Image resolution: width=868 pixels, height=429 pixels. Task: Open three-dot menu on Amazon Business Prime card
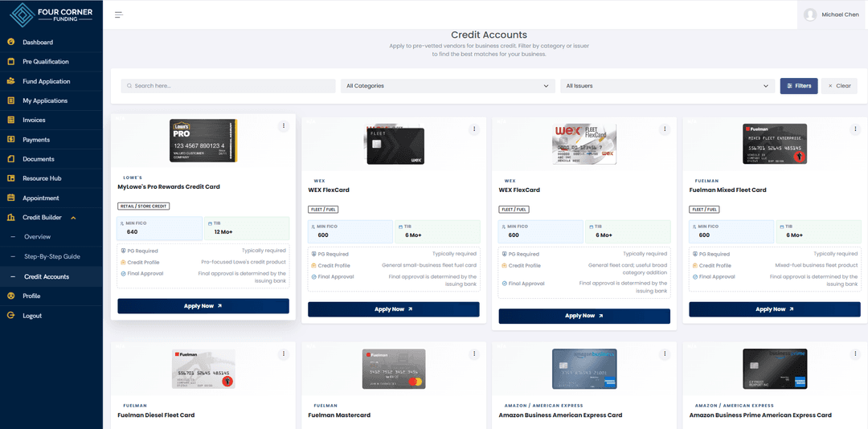[x=854, y=353]
